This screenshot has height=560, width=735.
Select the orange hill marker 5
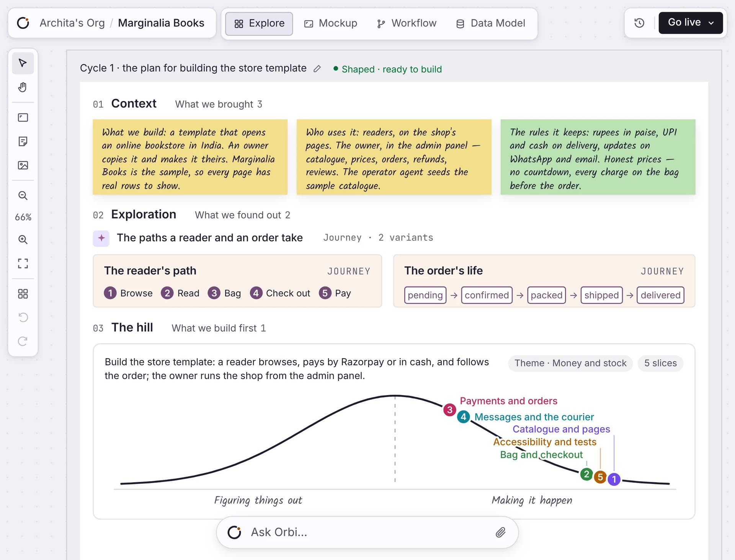(600, 477)
